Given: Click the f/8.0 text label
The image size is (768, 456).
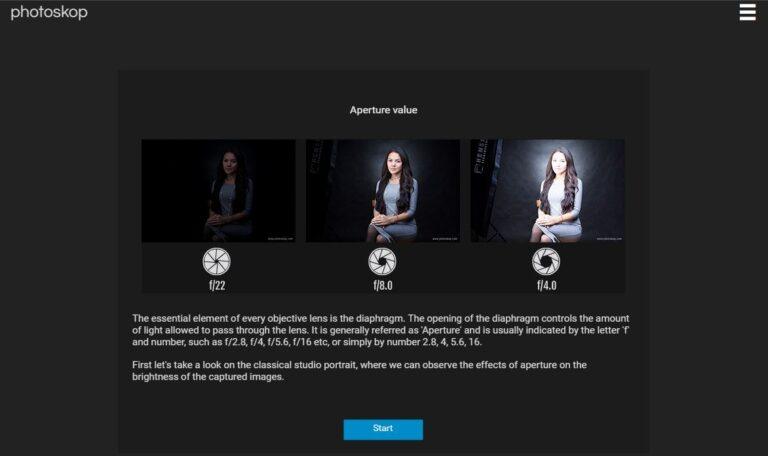Looking at the screenshot, I should (x=382, y=285).
